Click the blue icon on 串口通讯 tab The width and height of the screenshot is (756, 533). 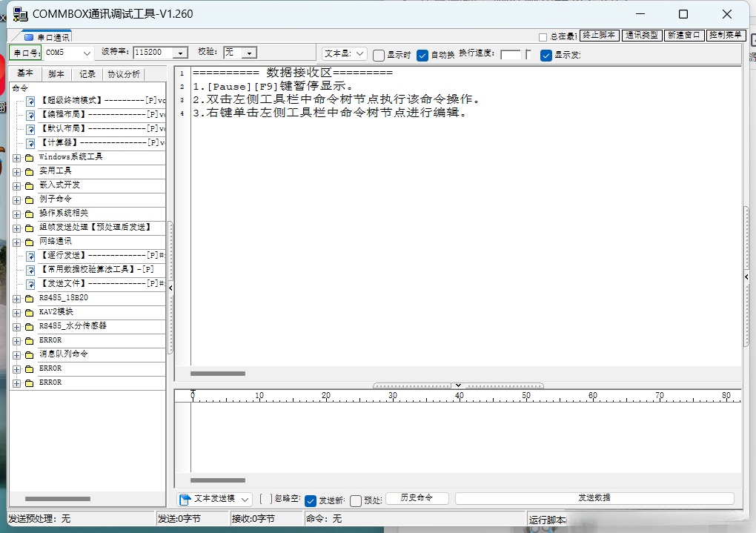click(x=29, y=37)
